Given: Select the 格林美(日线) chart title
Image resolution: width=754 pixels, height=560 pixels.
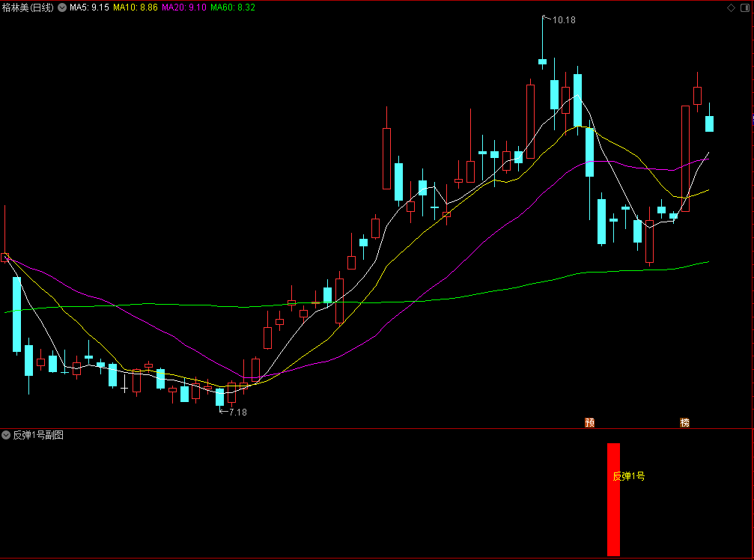Looking at the screenshot, I should pos(28,7).
